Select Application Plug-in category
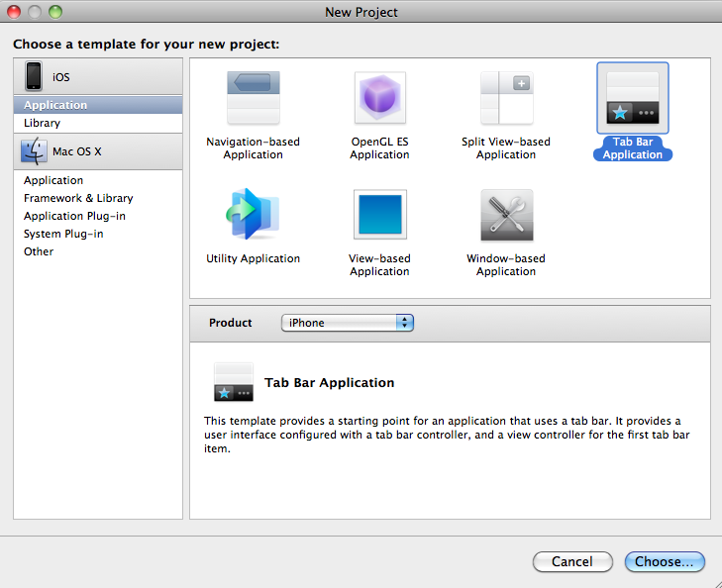This screenshot has width=722, height=588. tap(98, 216)
